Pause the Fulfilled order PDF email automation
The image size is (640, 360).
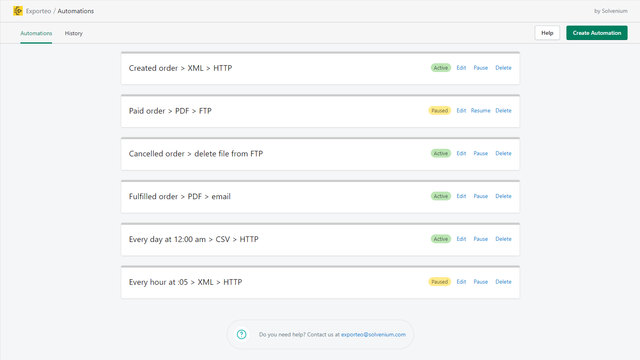480,196
